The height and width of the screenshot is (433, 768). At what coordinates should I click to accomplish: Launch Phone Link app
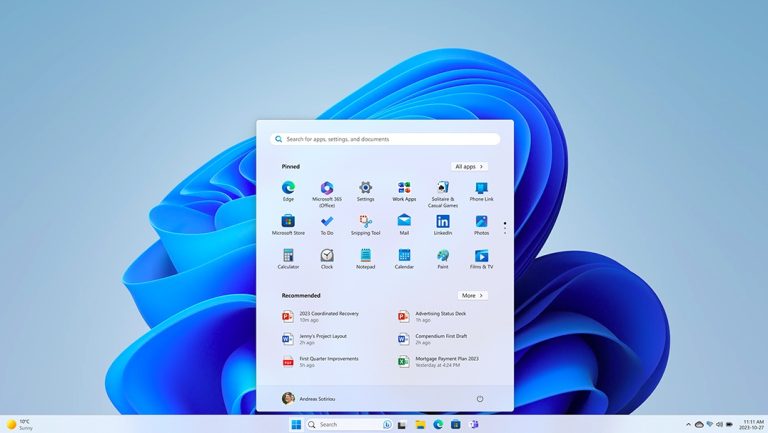click(x=481, y=188)
